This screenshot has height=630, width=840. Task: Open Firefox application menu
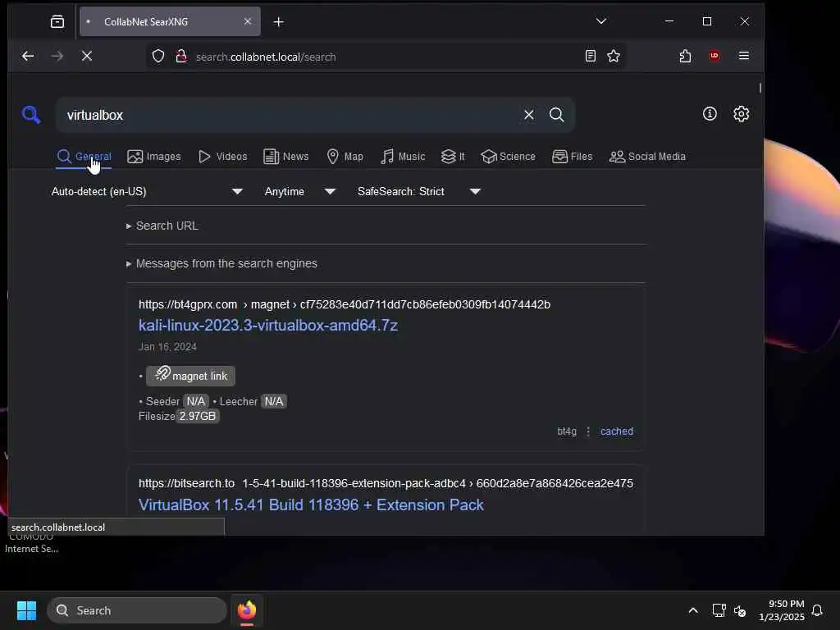[x=743, y=56]
